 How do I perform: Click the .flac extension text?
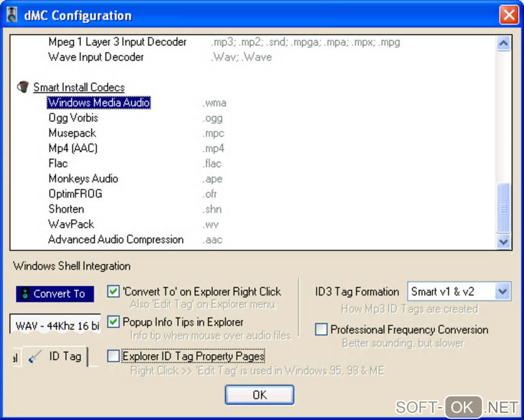[x=212, y=163]
